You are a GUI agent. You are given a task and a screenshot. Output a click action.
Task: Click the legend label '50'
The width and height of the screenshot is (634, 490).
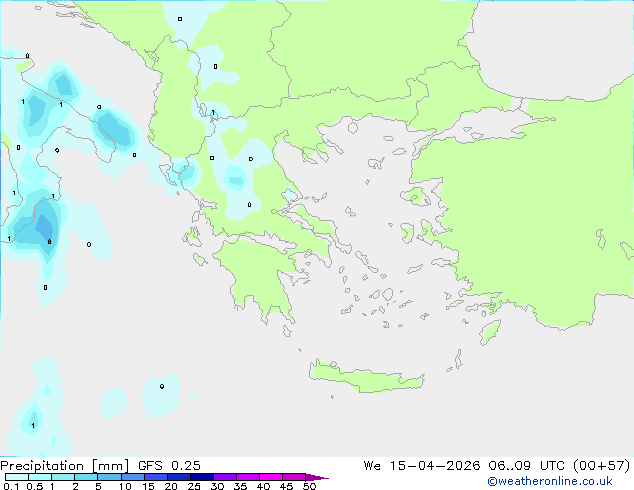click(x=310, y=486)
